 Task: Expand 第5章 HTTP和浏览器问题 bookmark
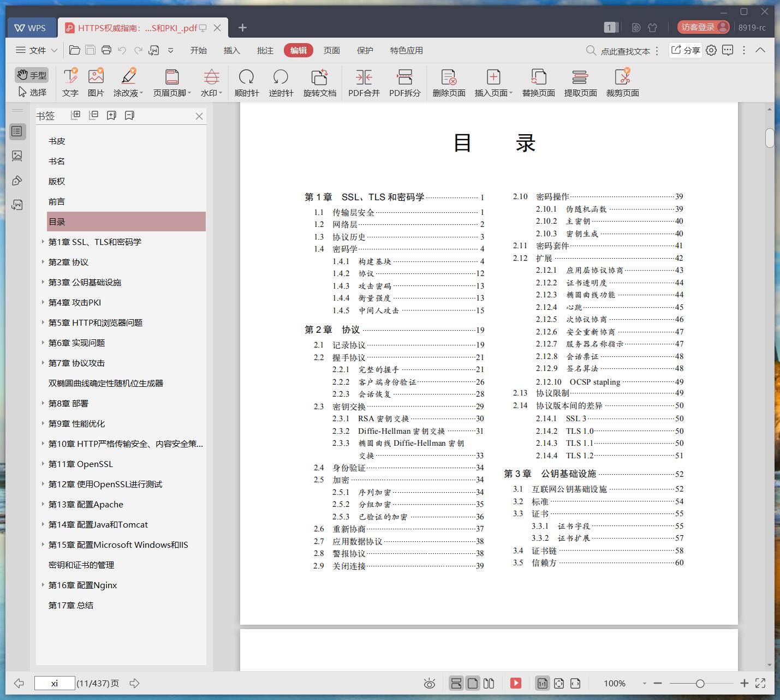point(43,322)
